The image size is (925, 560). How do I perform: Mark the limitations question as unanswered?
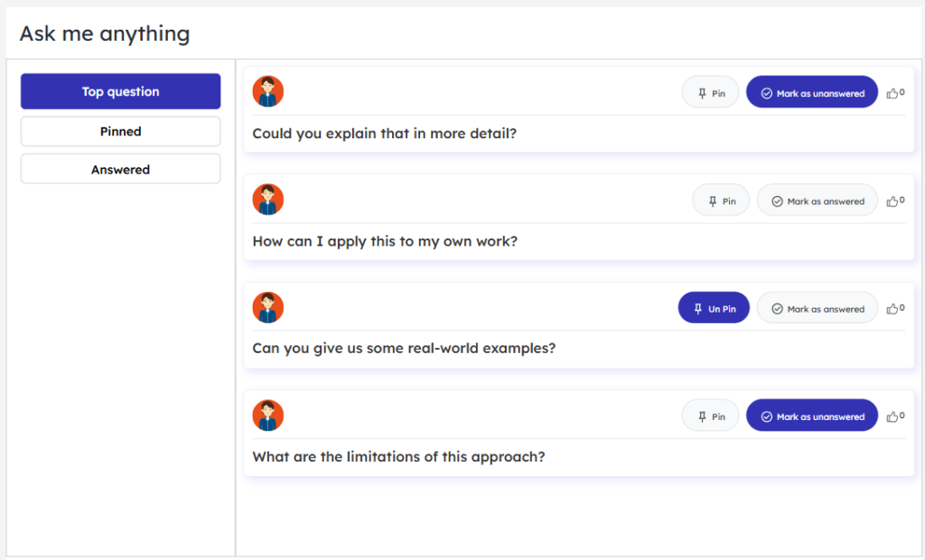tap(811, 415)
